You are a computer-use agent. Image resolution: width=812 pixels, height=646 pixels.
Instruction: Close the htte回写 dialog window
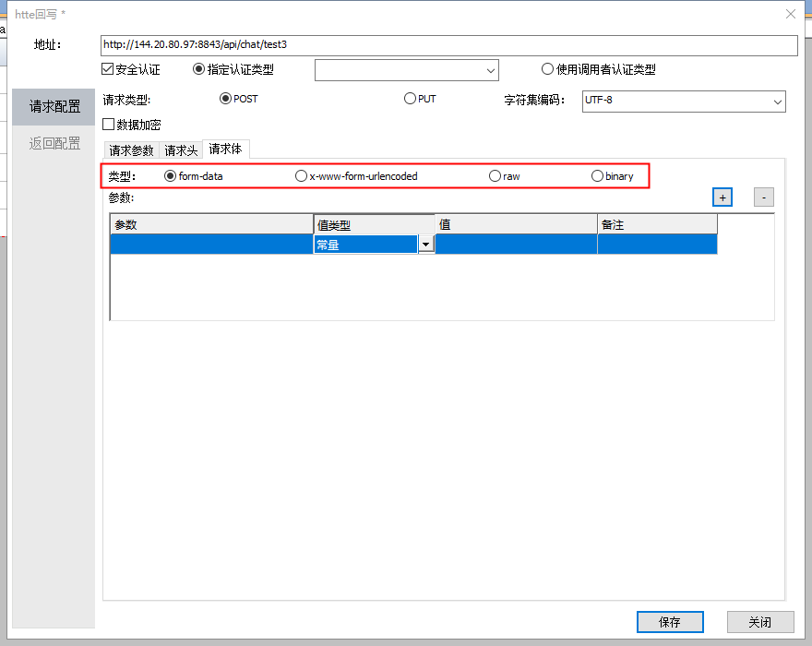click(791, 14)
